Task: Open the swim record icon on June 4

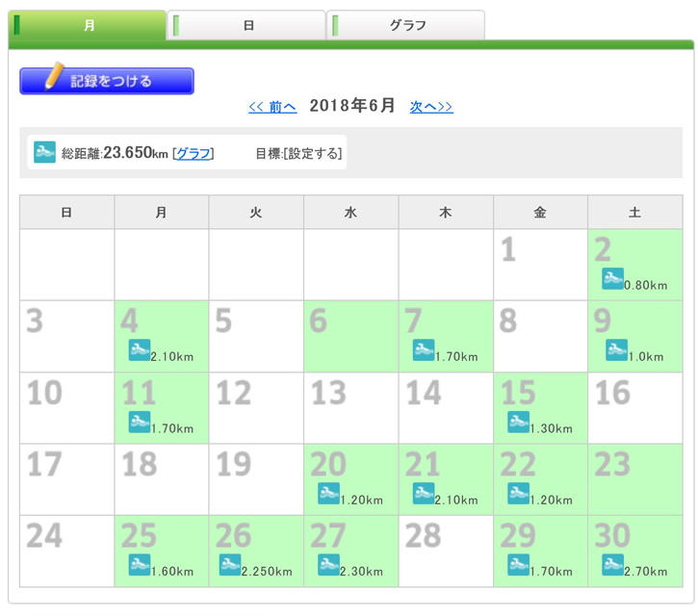Action: tap(140, 350)
